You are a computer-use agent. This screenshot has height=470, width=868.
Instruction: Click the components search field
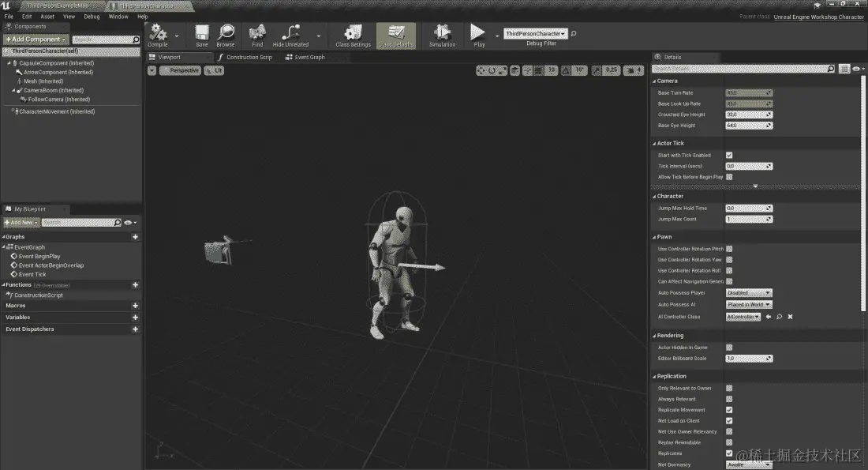[106, 39]
